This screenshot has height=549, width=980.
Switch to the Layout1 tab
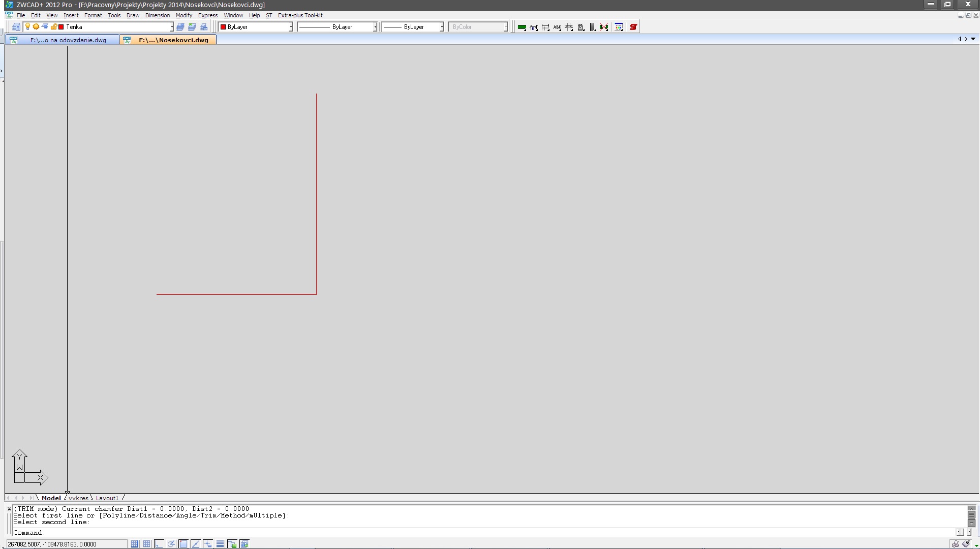(107, 498)
